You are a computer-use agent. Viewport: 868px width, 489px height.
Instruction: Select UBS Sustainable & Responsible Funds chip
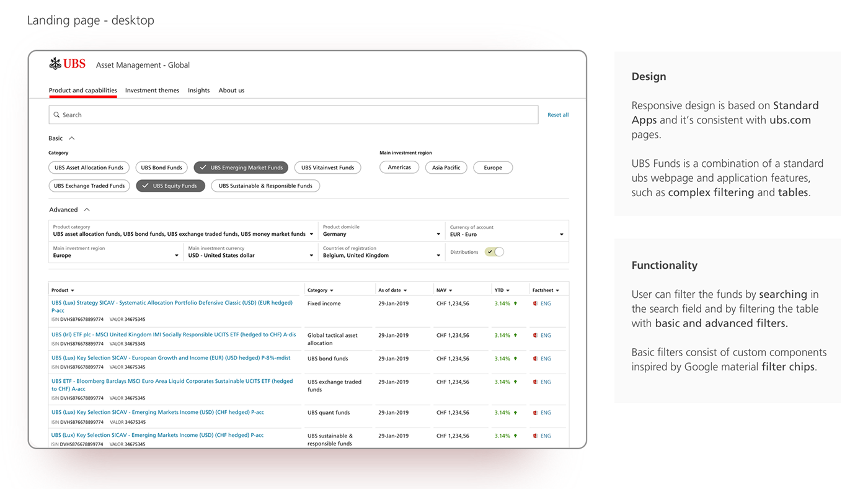coord(265,186)
